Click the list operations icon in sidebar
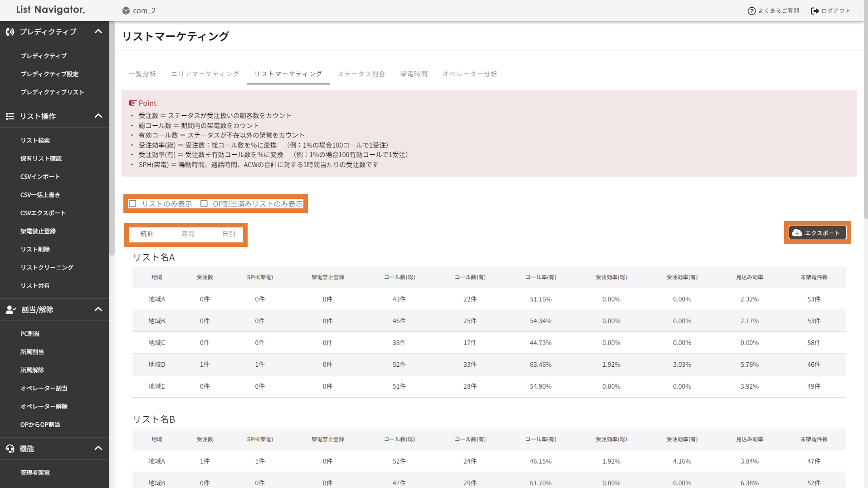The width and height of the screenshot is (868, 488). tap(10, 116)
